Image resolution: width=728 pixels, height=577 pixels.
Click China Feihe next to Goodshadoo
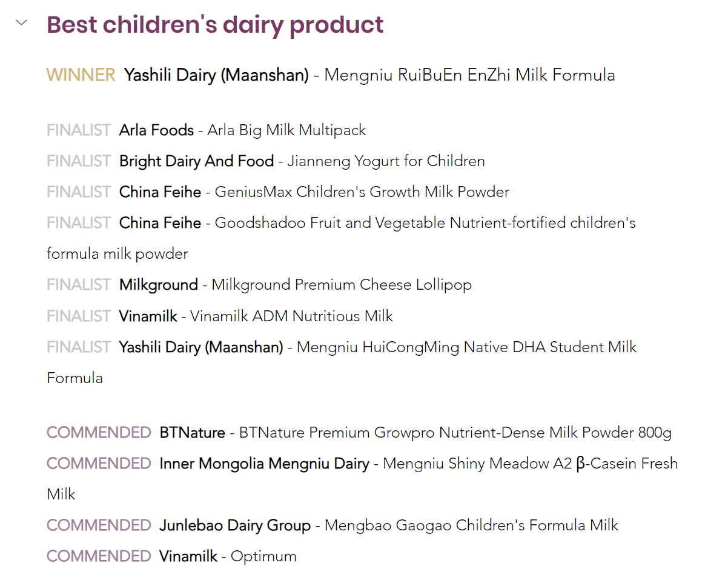[160, 223]
